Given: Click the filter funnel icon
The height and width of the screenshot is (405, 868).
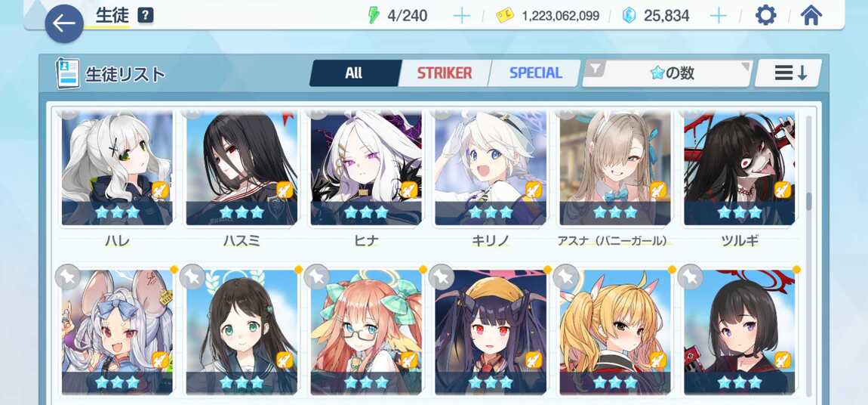Looking at the screenshot, I should 596,69.
